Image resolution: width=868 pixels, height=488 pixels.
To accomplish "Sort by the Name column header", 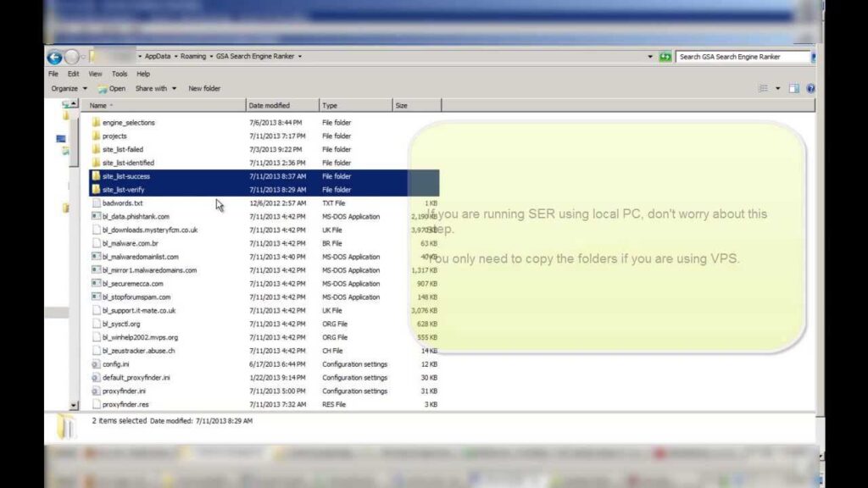I will coord(164,105).
